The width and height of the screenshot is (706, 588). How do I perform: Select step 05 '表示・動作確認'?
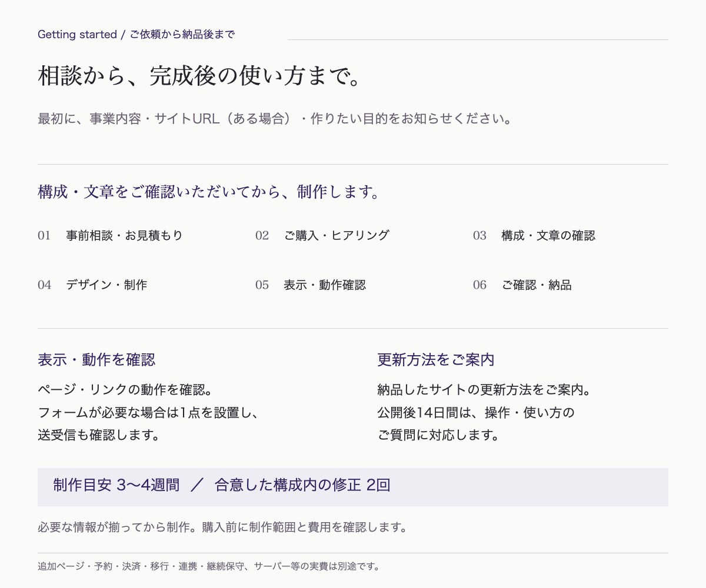(311, 285)
